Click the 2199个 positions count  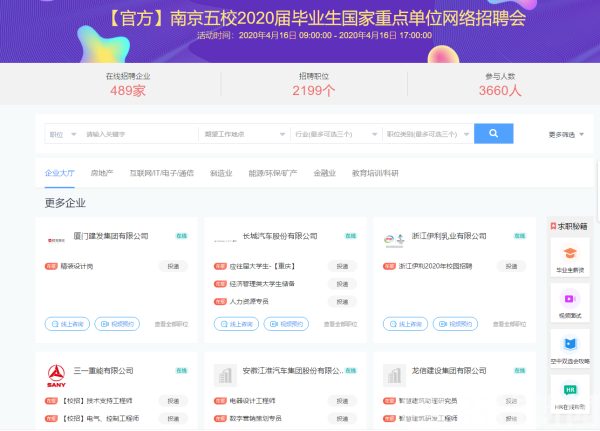(314, 91)
